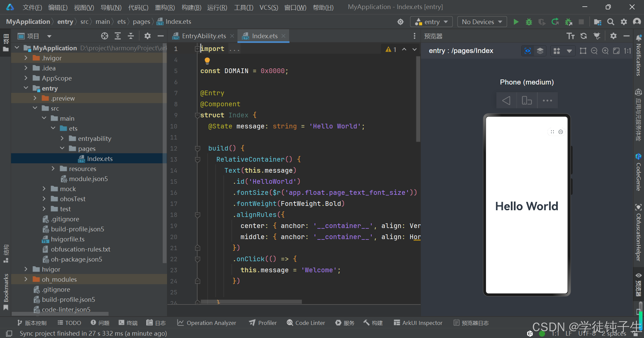This screenshot has width=644, height=338.
Task: Click the previewer font size Tt icon
Action: coord(571,36)
